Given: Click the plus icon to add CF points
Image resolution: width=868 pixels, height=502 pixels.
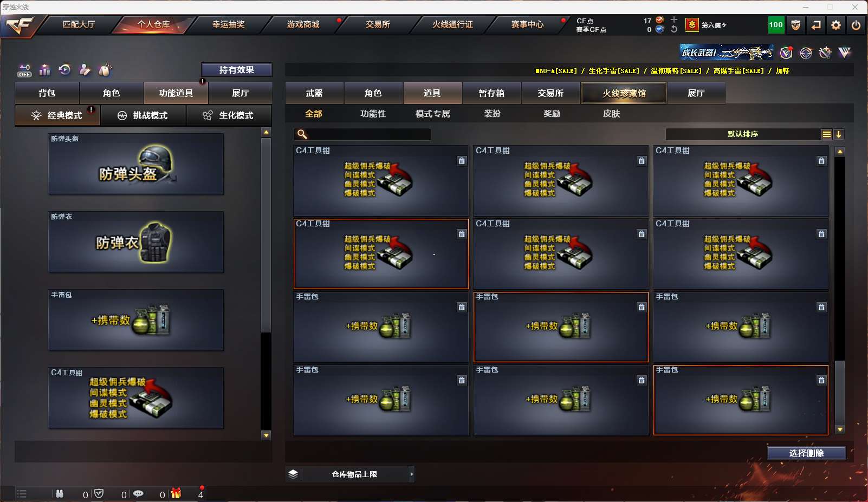Looking at the screenshot, I should click(x=674, y=19).
